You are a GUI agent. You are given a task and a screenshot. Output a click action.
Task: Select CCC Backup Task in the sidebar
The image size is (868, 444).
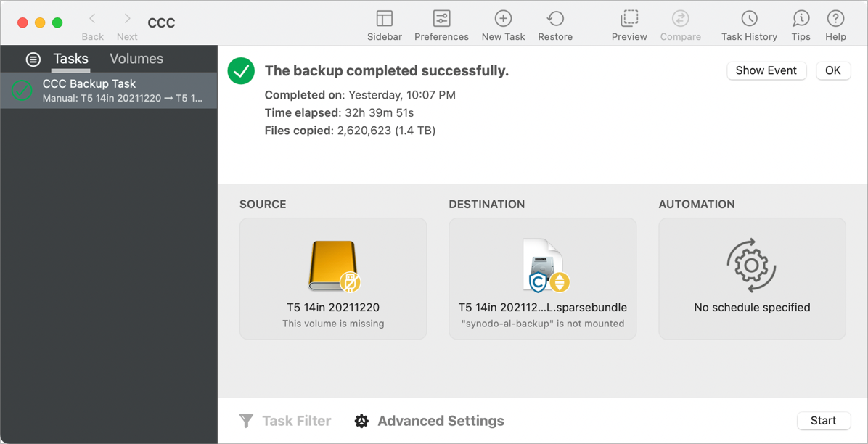click(x=109, y=91)
